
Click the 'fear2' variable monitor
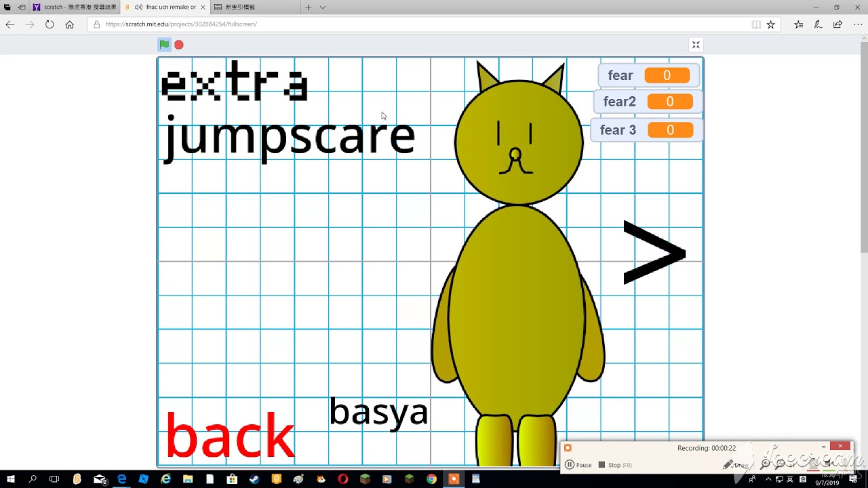[x=648, y=102]
